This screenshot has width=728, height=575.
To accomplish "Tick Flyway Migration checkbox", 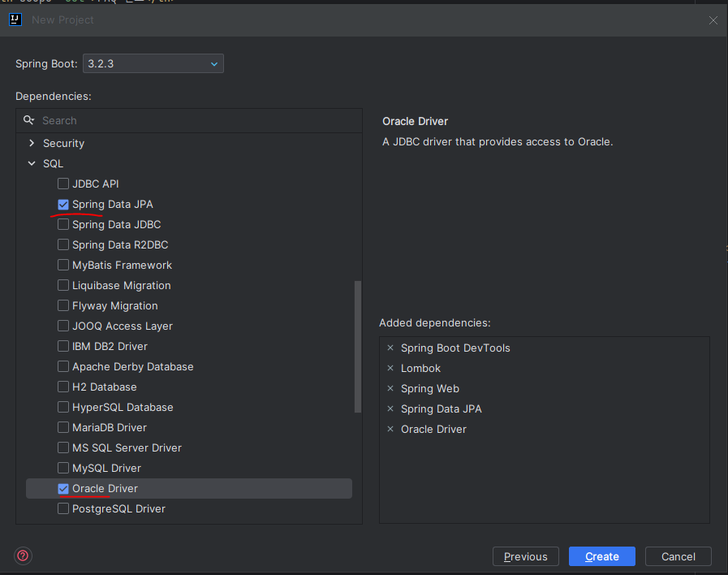I will [x=63, y=305].
